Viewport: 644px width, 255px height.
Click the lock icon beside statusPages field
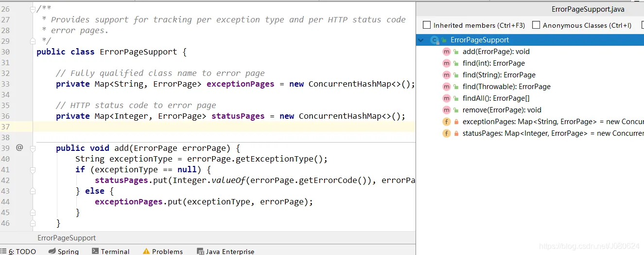coord(456,133)
